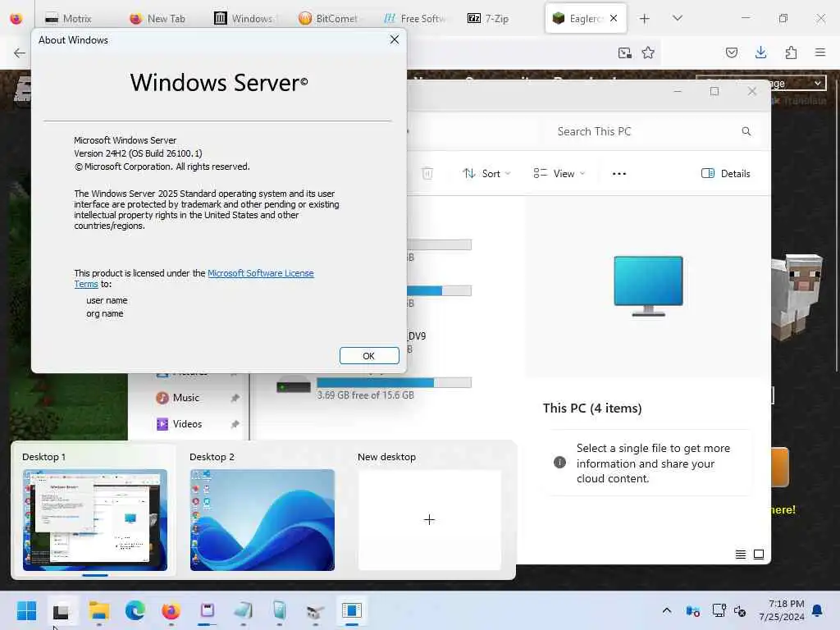The image size is (840, 630).
Task: Click OK in the About Windows dialog
Action: click(369, 356)
